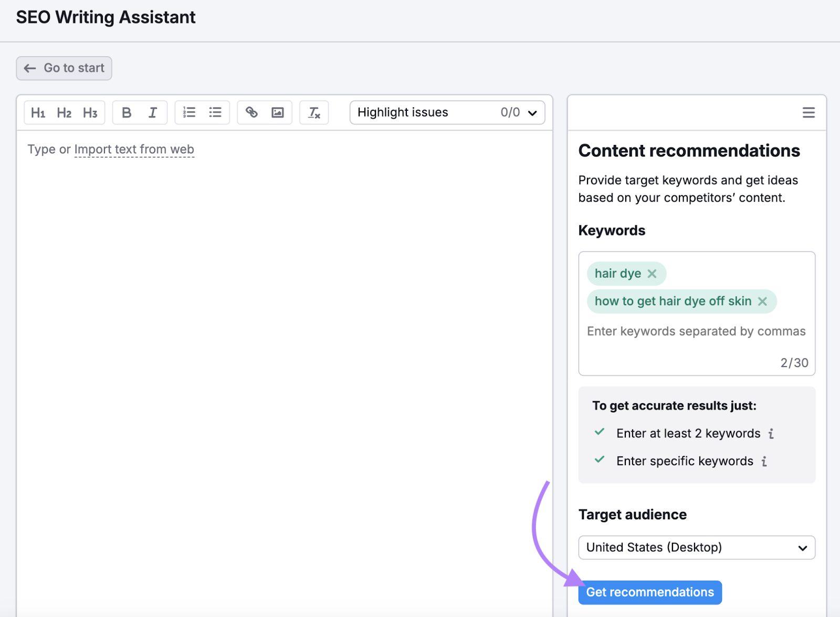Click the keywords input field
Image resolution: width=840 pixels, height=617 pixels.
[696, 331]
